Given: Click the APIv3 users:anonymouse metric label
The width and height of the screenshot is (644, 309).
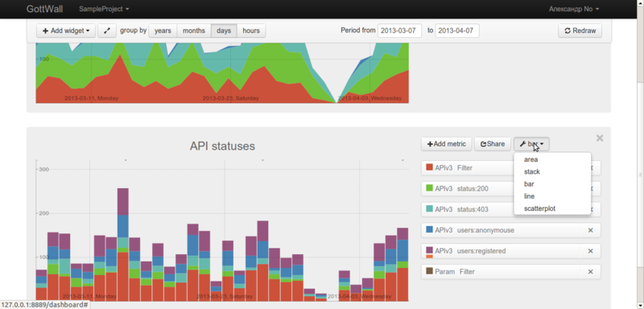Looking at the screenshot, I should pos(474,230).
